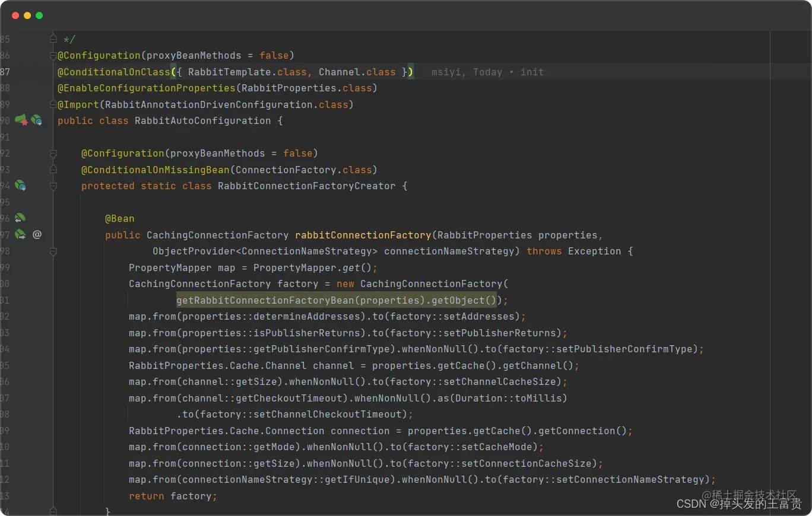Click the return factory statement
Image resolution: width=812 pixels, height=516 pixels.
pos(173,496)
